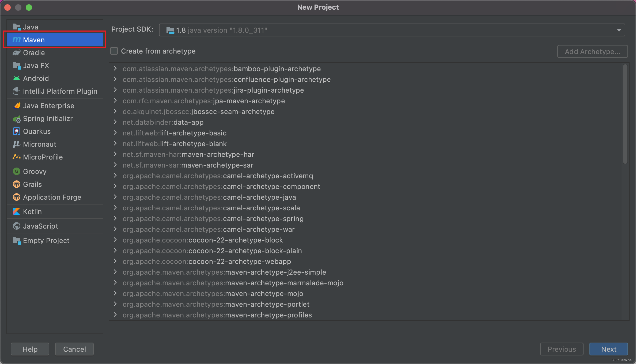The height and width of the screenshot is (364, 636).
Task: Expand camel-archetype-activemq entry
Action: point(115,176)
